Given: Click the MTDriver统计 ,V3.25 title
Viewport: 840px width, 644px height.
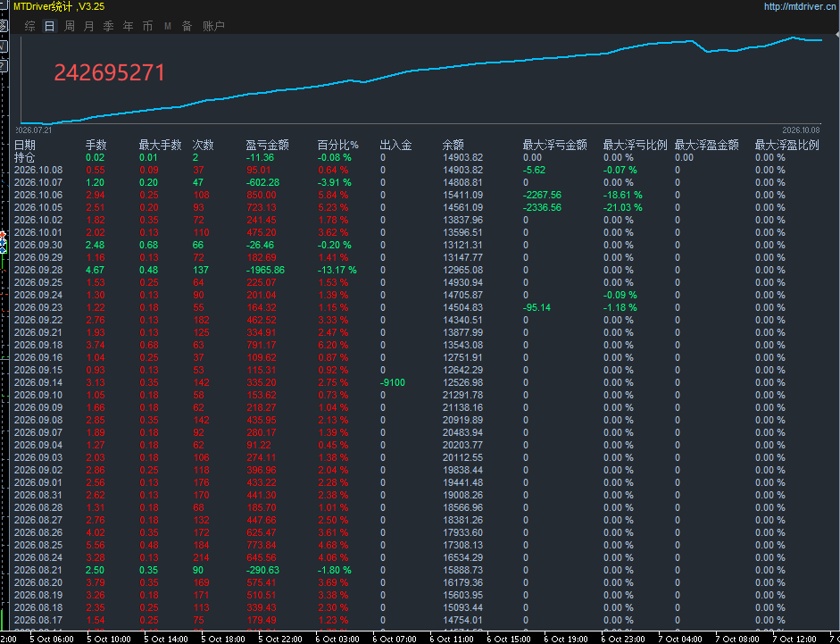Looking at the screenshot, I should [x=59, y=6].
